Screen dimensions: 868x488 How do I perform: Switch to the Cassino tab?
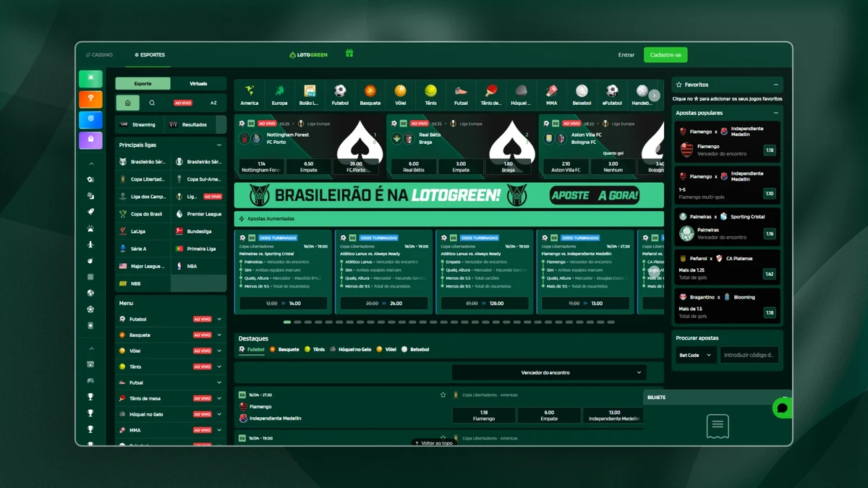tap(99, 55)
